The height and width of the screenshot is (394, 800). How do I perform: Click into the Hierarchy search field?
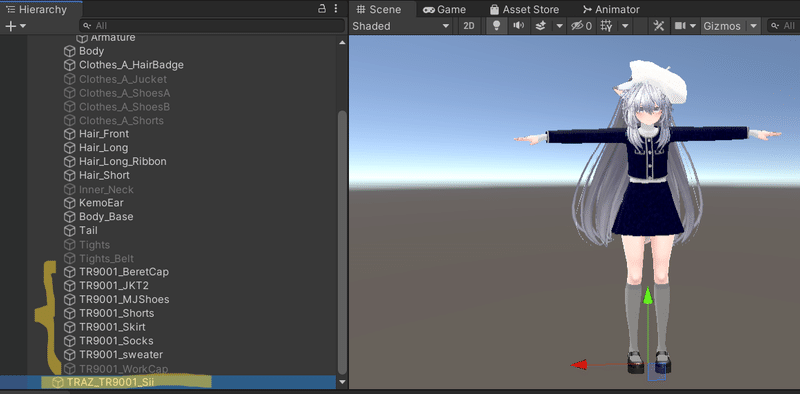(212, 26)
